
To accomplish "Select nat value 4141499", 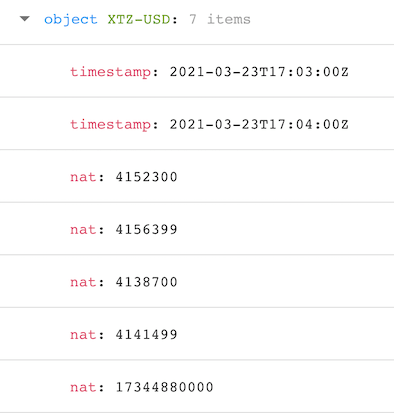I will pos(146,334).
